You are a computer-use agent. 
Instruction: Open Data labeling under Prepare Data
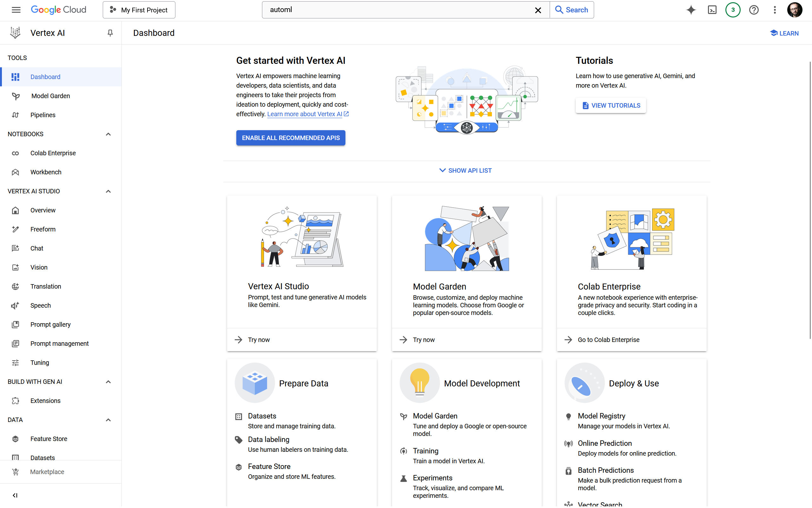coord(268,439)
